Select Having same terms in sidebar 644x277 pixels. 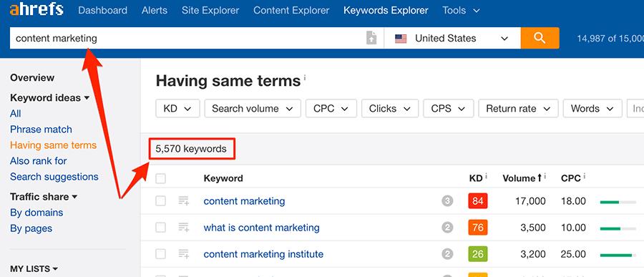pyautogui.click(x=54, y=145)
